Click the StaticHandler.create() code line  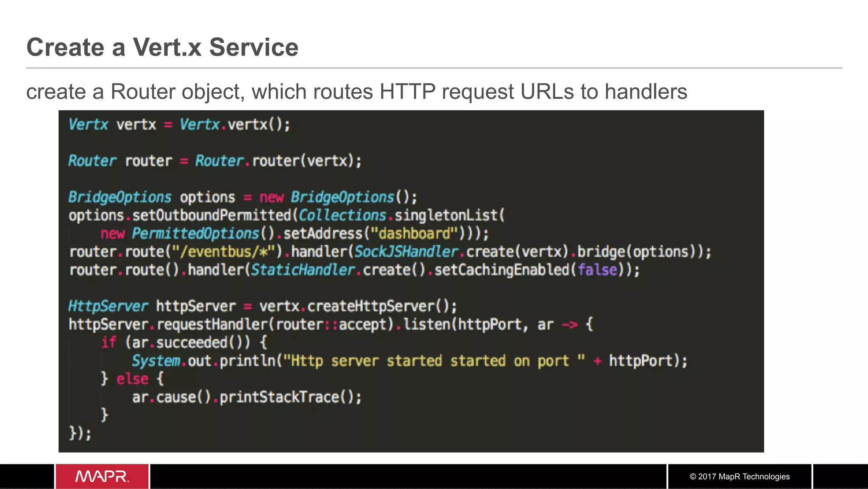point(354,270)
